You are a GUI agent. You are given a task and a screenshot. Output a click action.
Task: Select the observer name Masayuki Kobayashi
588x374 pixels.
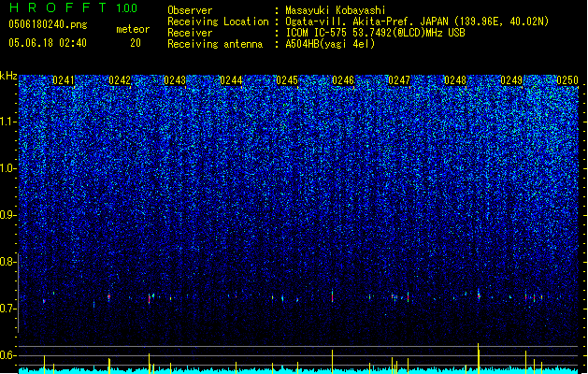click(336, 10)
